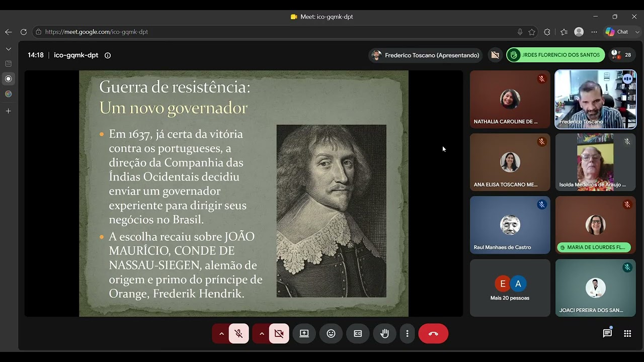The width and height of the screenshot is (644, 362).
Task: Toggle the captions-off icon beside presenter chip
Action: click(495, 55)
